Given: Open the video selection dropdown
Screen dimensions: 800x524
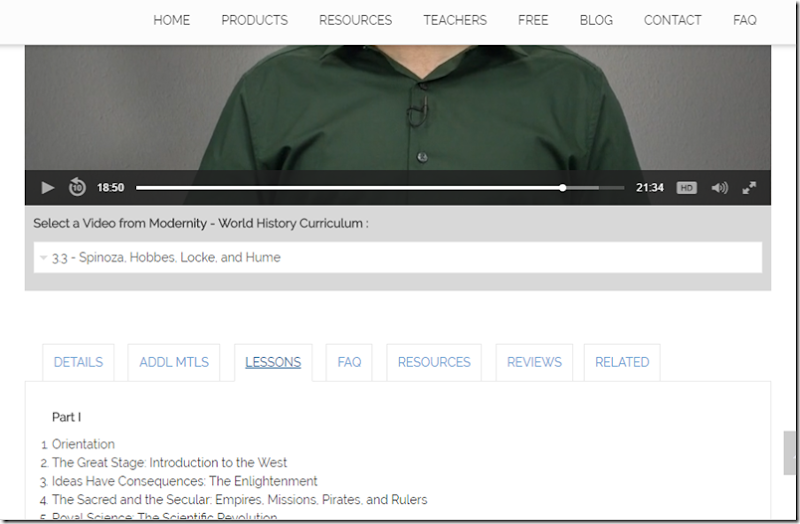Looking at the screenshot, I should (398, 257).
